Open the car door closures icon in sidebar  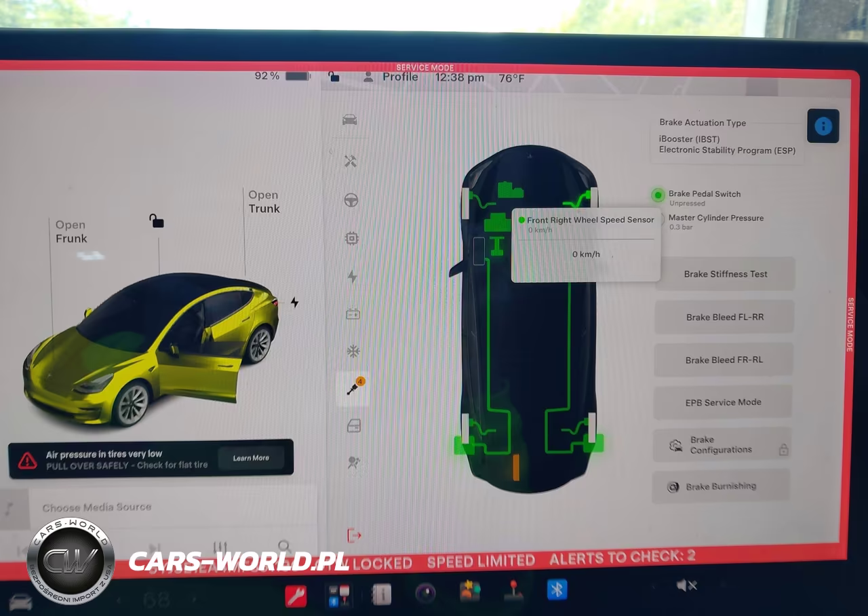coord(353,426)
